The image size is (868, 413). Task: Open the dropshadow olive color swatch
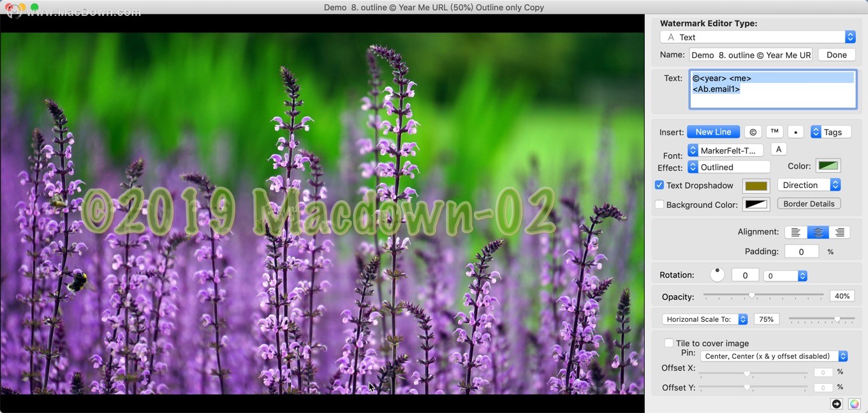(x=756, y=185)
